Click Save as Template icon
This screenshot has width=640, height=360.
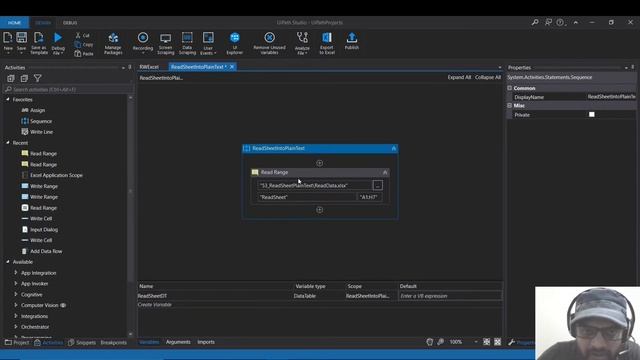(x=39, y=38)
